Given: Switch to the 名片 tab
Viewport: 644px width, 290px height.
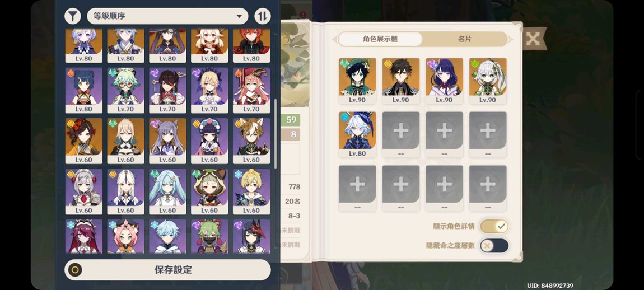Looking at the screenshot, I should [x=465, y=39].
